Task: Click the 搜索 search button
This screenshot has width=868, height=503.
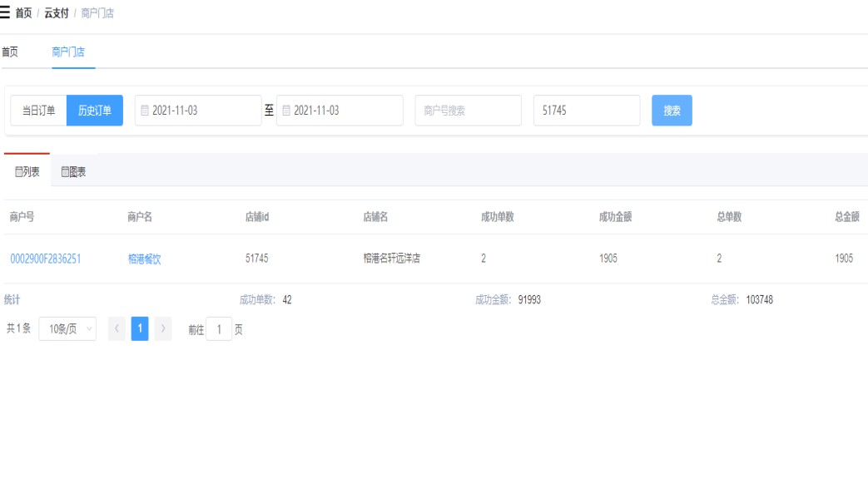Action: 672,111
